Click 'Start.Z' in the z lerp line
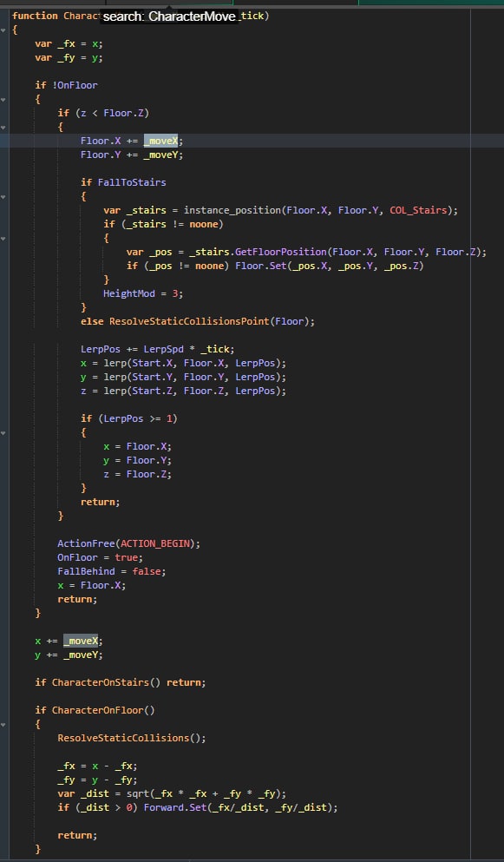504x862 pixels. click(152, 391)
